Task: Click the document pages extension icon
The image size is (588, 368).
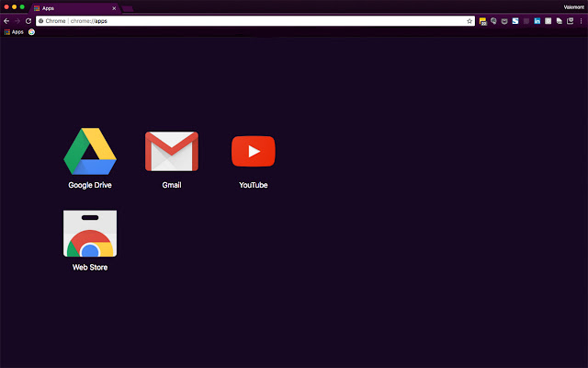Action: tap(560, 21)
